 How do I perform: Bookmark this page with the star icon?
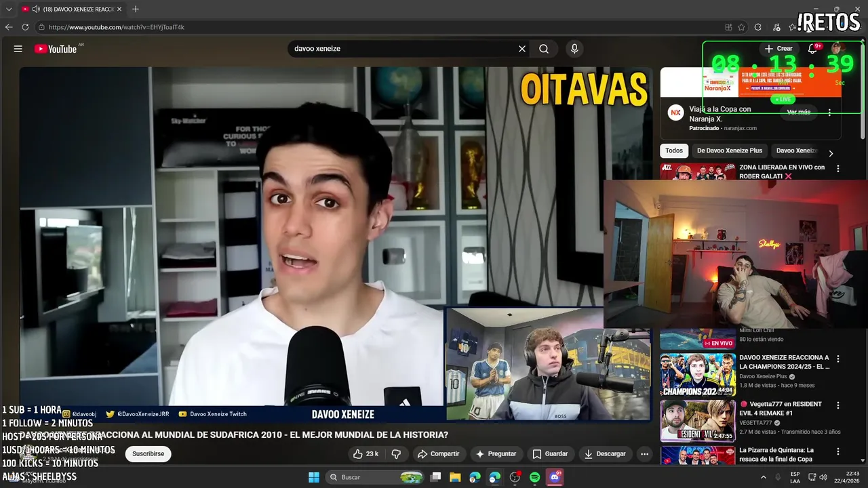(742, 27)
